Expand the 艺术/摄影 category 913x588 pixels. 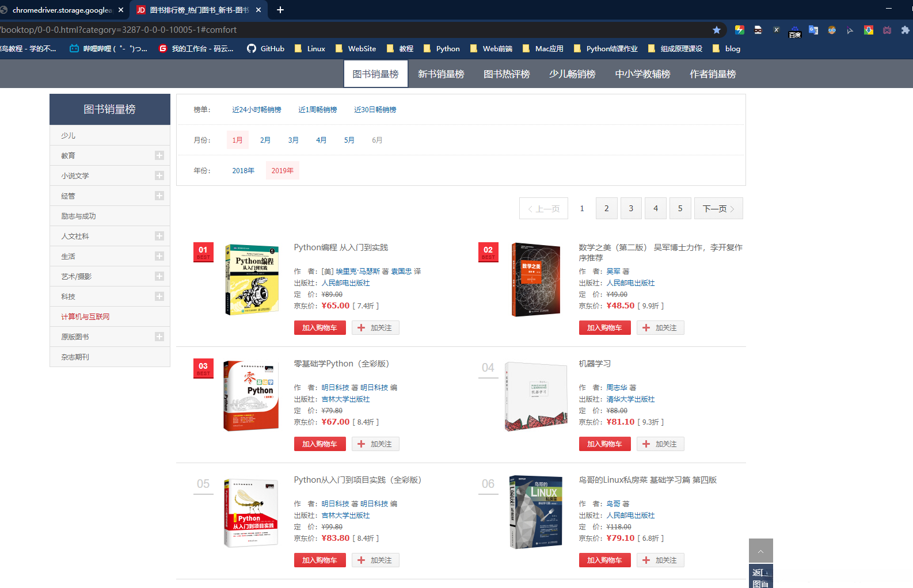[159, 276]
